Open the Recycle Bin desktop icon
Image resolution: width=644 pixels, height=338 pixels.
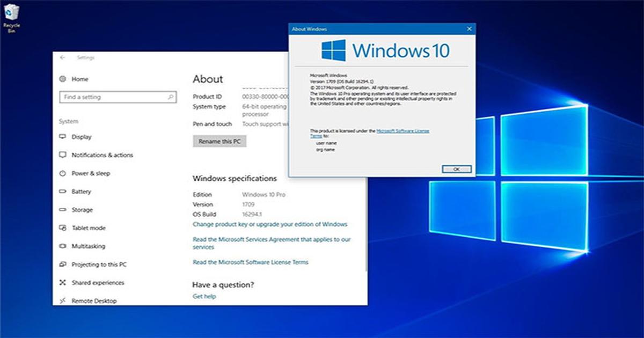pos(12,18)
